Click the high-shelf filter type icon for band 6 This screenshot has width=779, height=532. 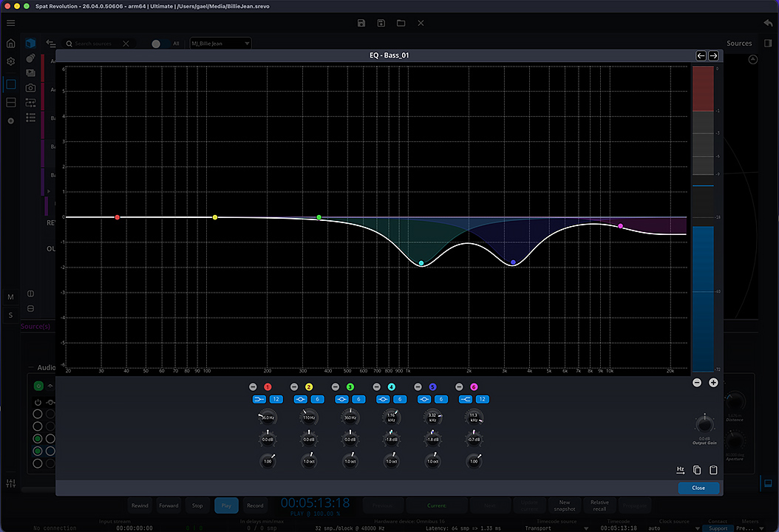[x=466, y=399]
